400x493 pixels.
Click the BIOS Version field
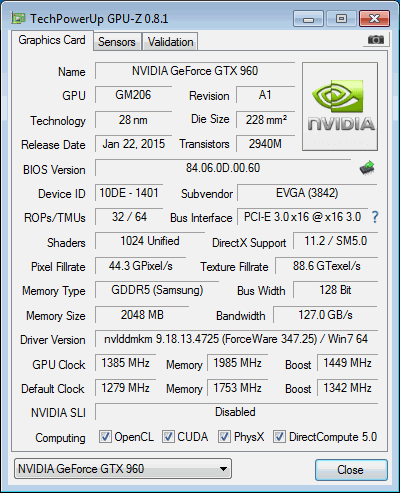[x=223, y=168]
